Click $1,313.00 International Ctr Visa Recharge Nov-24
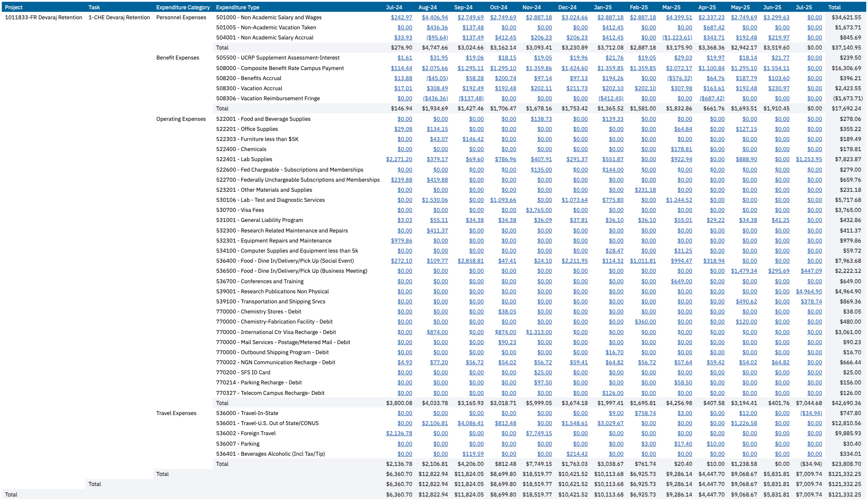 (539, 332)
